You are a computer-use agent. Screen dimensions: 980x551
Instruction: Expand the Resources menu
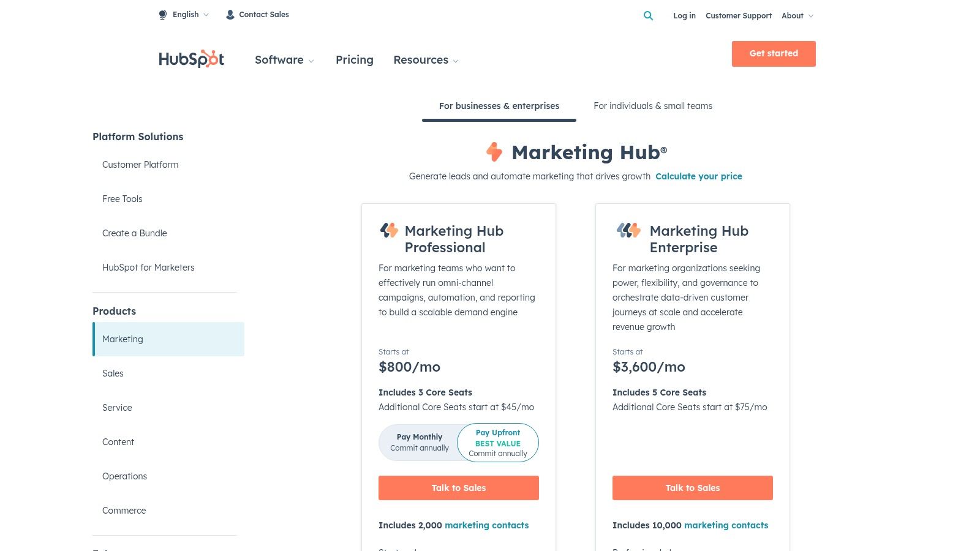coord(426,60)
